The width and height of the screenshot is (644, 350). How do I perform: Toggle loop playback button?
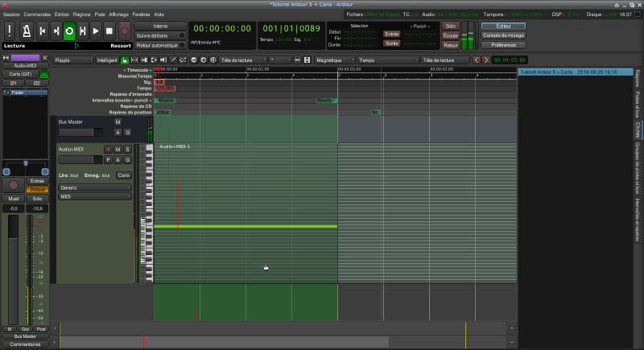(69, 31)
